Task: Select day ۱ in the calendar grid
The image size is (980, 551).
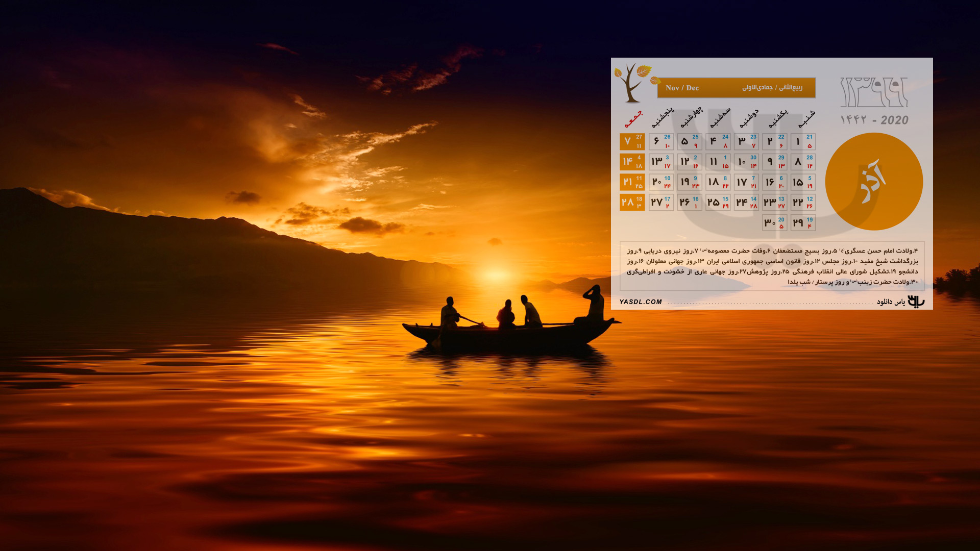Action: [x=803, y=141]
